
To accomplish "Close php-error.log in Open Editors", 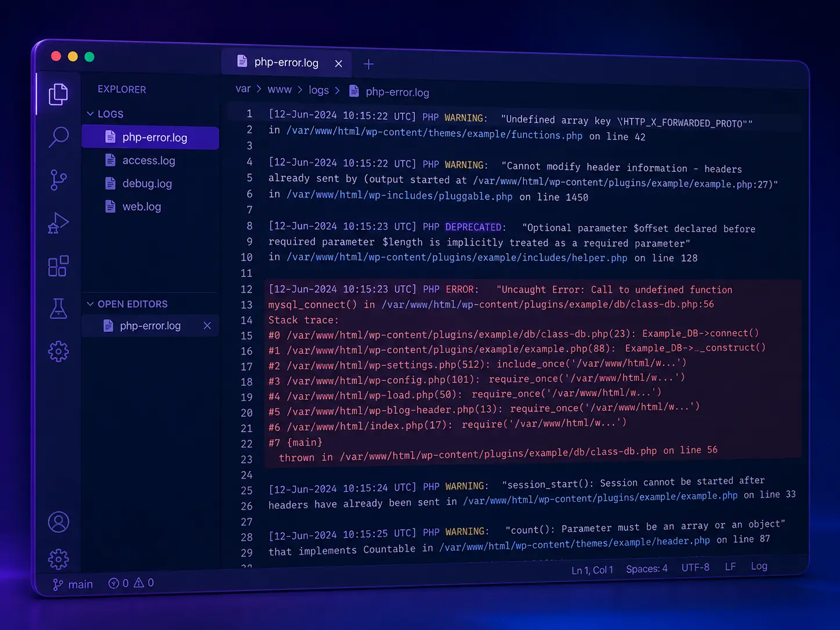I will tap(207, 326).
